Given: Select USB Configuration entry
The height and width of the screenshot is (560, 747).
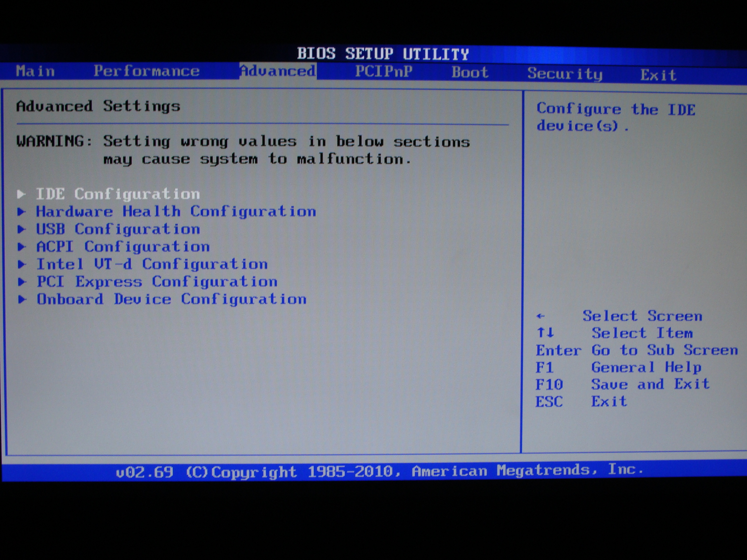Looking at the screenshot, I should click(x=118, y=229).
